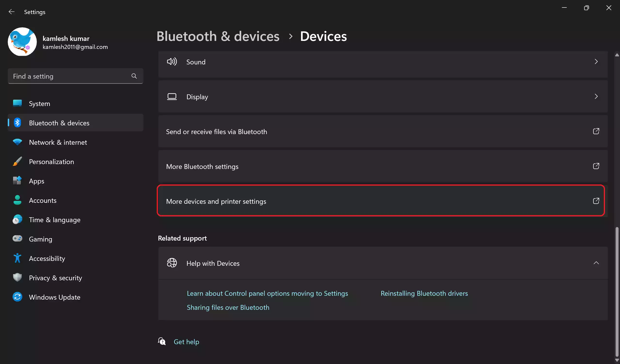The image size is (620, 364).
Task: Click the Sound speaker icon
Action: pos(172,61)
